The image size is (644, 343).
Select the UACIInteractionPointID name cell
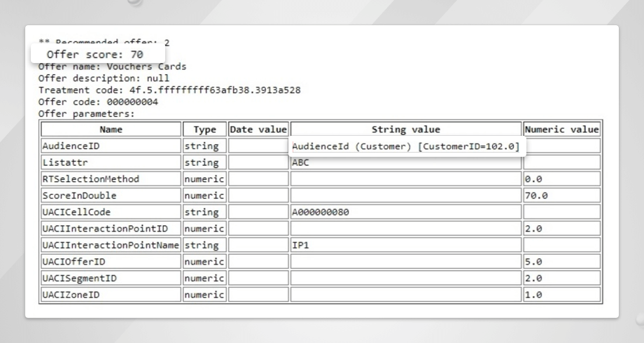(111, 228)
